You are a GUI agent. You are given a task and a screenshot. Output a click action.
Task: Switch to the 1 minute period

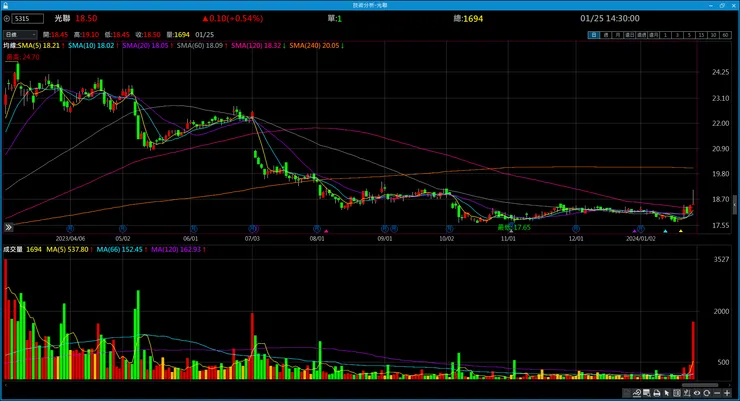(665, 35)
